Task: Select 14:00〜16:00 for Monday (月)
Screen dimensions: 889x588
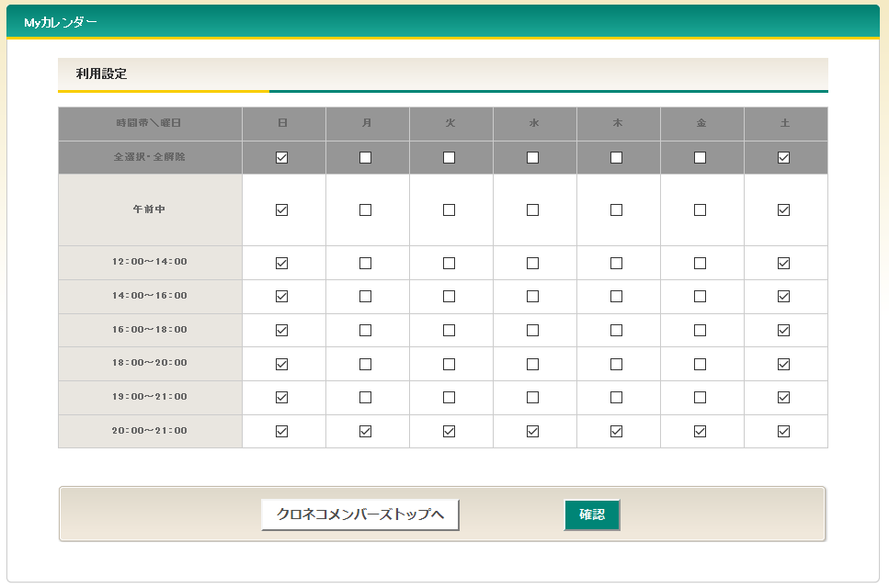Action: (366, 296)
